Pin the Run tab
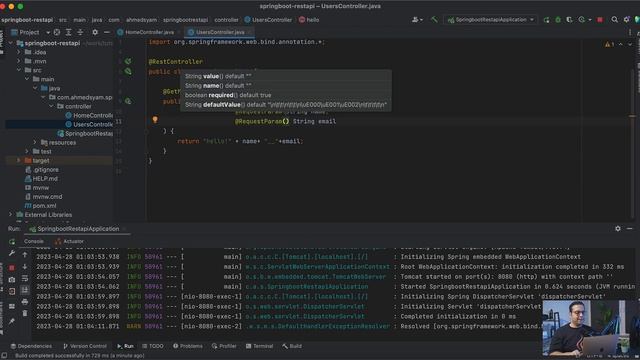 coord(12,322)
